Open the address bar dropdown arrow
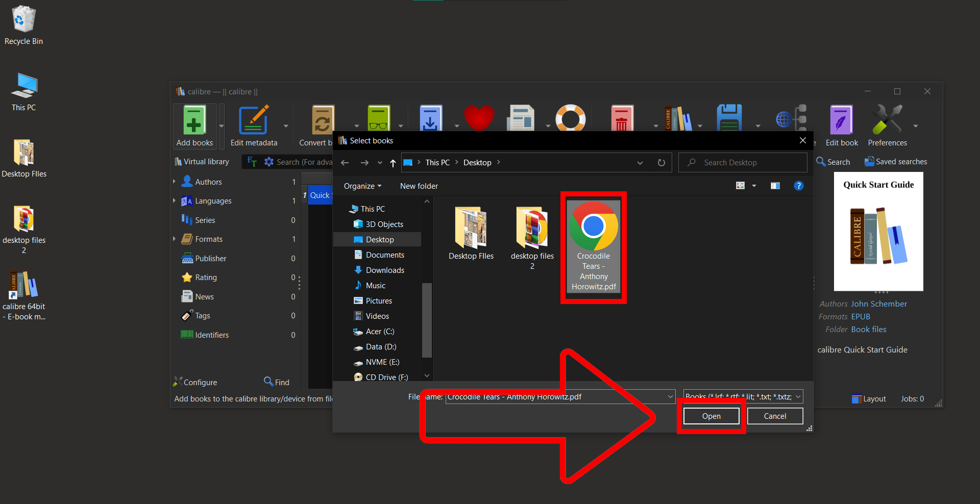The width and height of the screenshot is (980, 504). pyautogui.click(x=640, y=162)
